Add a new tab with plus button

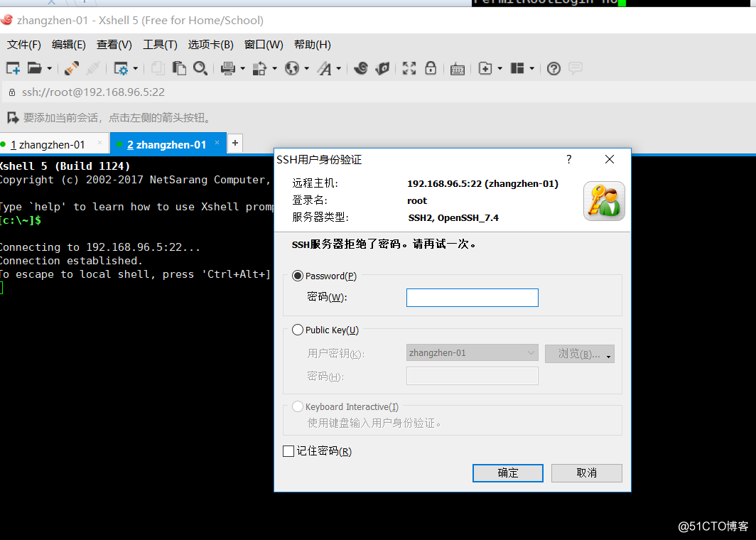(234, 144)
